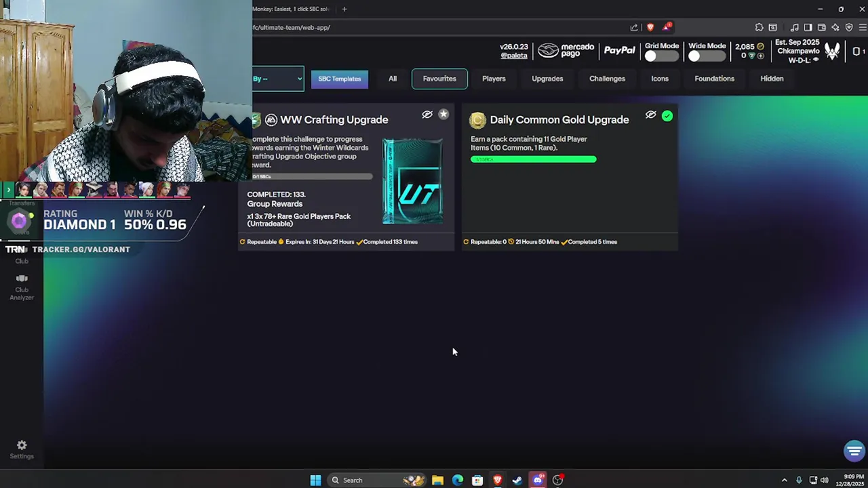The height and width of the screenshot is (488, 868).
Task: Click the browser address bar
Action: (439, 27)
